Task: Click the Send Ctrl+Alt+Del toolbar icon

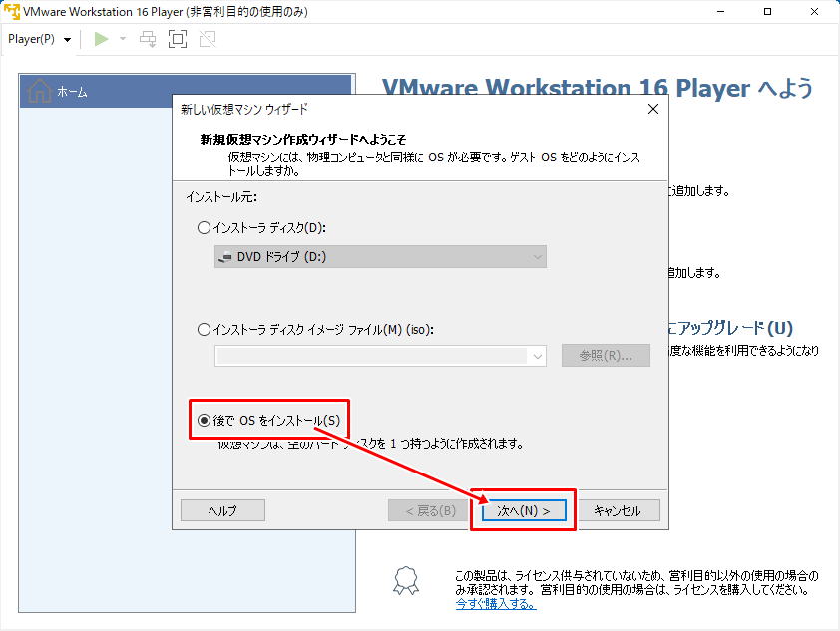Action: (x=148, y=39)
